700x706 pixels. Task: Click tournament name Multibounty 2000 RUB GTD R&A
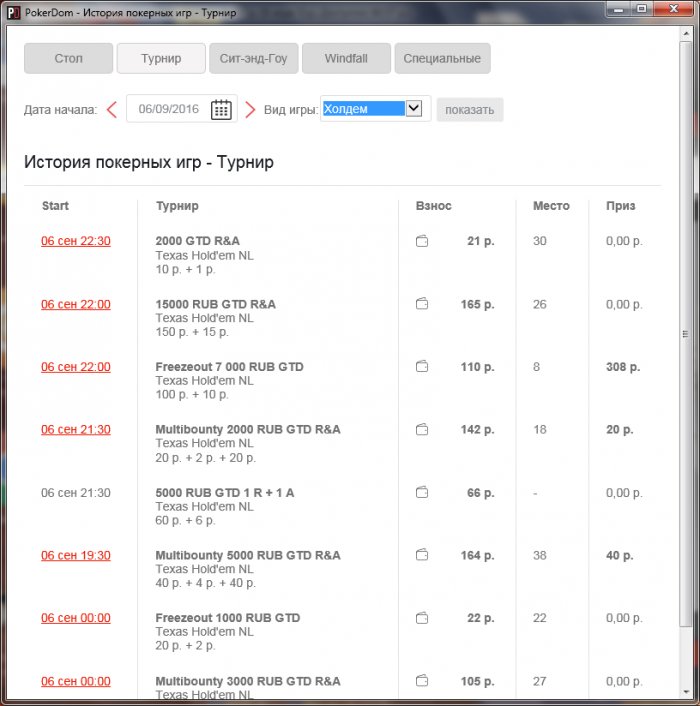[248, 430]
